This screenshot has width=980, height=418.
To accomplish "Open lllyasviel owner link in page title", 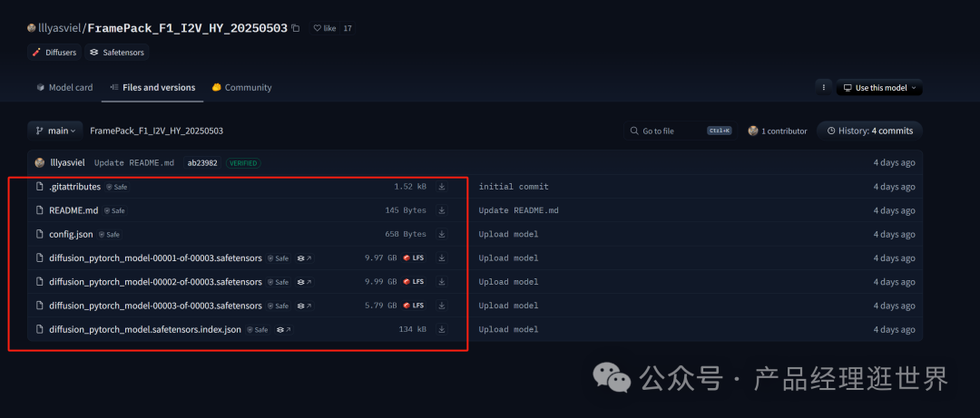I will pyautogui.click(x=59, y=28).
